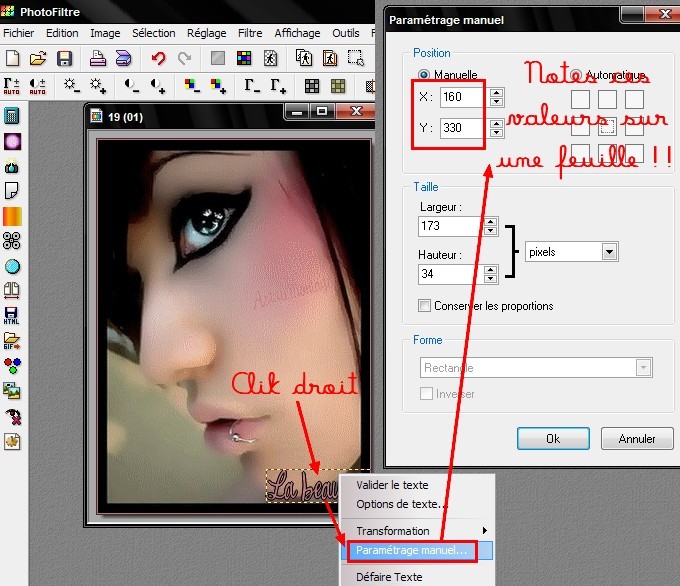Image resolution: width=680 pixels, height=586 pixels.
Task: Choose Valider le texte in context menu
Action: [392, 485]
